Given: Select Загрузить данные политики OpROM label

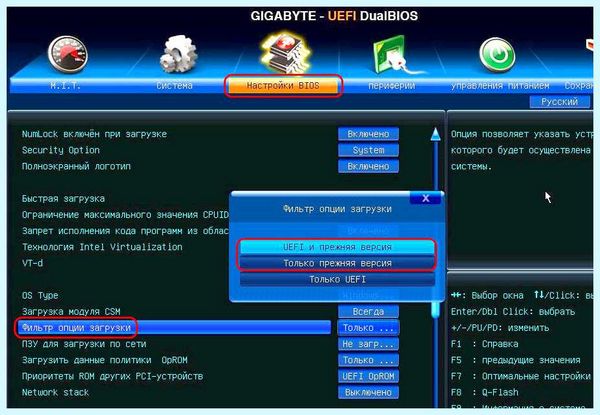Looking at the screenshot, I should tap(104, 360).
